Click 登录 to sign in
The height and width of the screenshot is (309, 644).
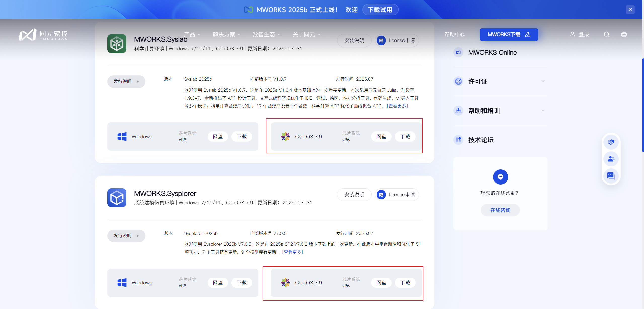(x=584, y=34)
